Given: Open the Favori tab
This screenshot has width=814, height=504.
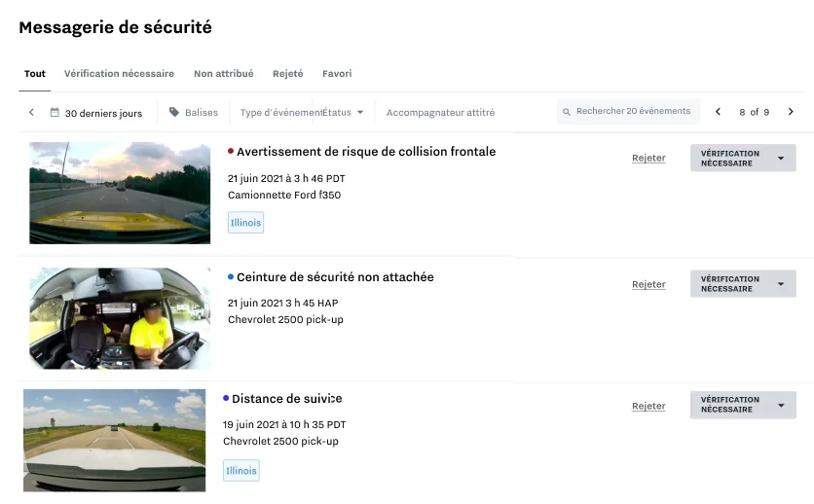Looking at the screenshot, I should click(337, 74).
